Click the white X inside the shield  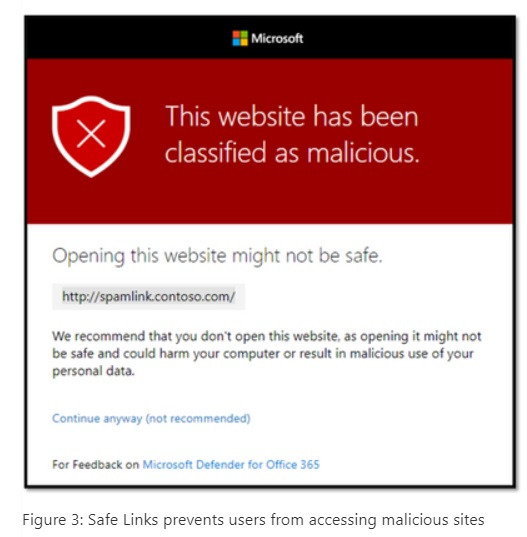[91, 133]
